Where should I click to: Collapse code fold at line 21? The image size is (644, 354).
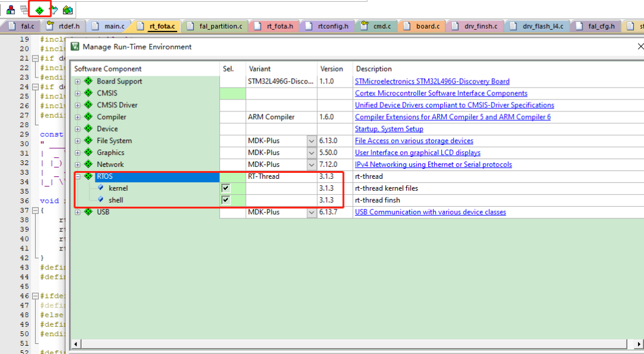(35, 58)
